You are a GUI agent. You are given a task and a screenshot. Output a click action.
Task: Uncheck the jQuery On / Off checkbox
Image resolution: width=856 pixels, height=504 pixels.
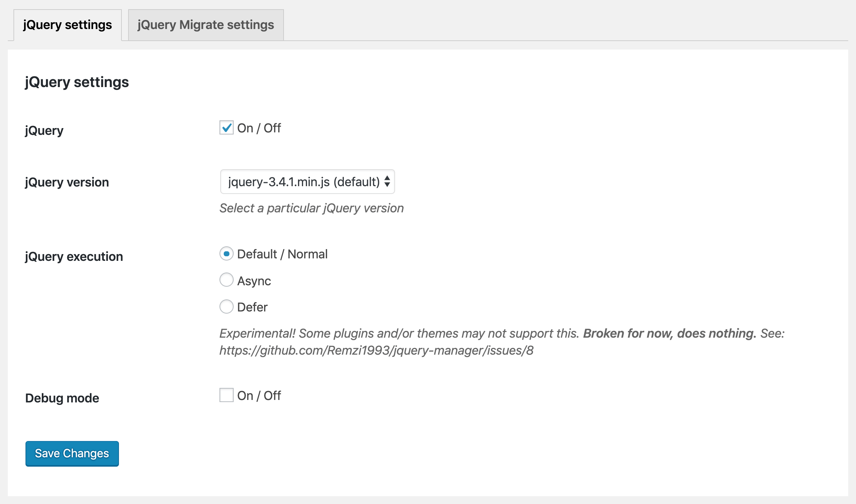(x=226, y=127)
